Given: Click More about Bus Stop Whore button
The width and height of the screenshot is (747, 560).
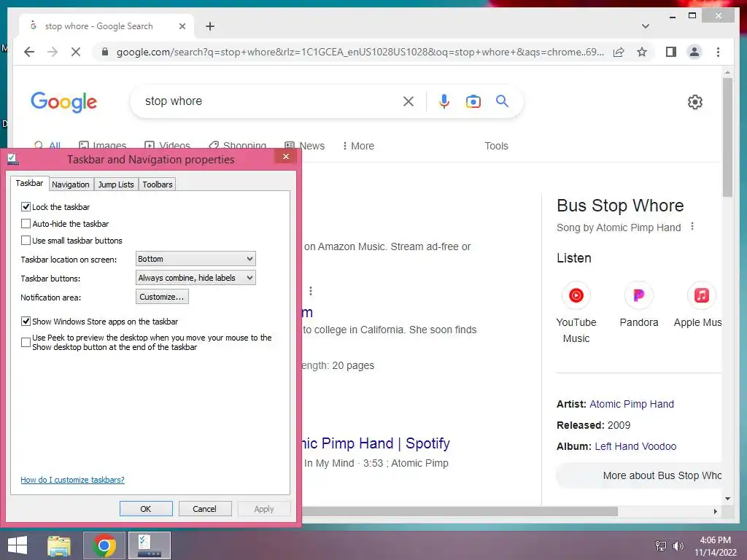Looking at the screenshot, I should [639, 475].
